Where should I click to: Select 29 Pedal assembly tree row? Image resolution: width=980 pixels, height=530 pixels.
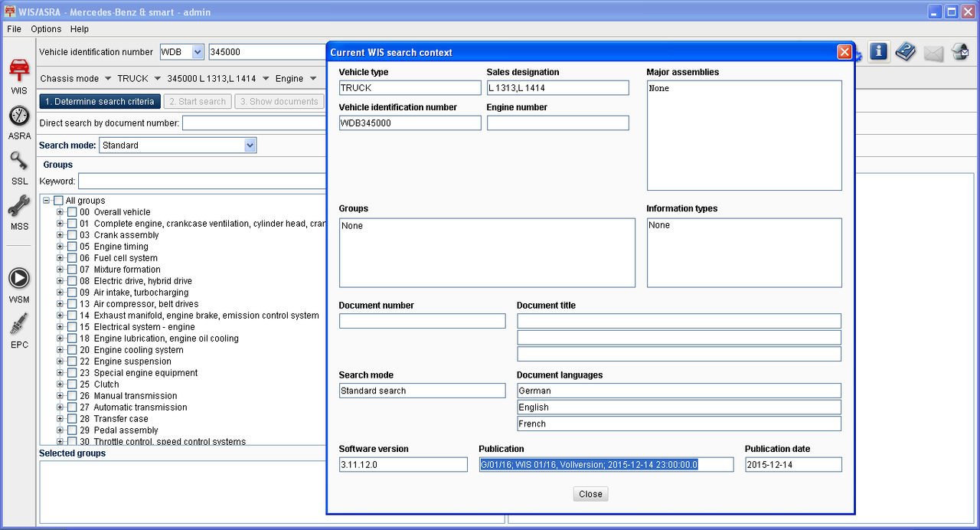117,430
